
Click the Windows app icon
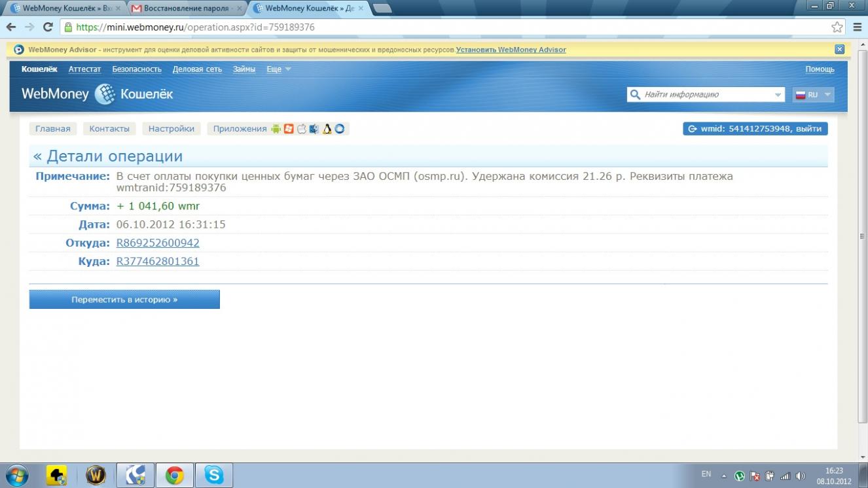click(289, 129)
